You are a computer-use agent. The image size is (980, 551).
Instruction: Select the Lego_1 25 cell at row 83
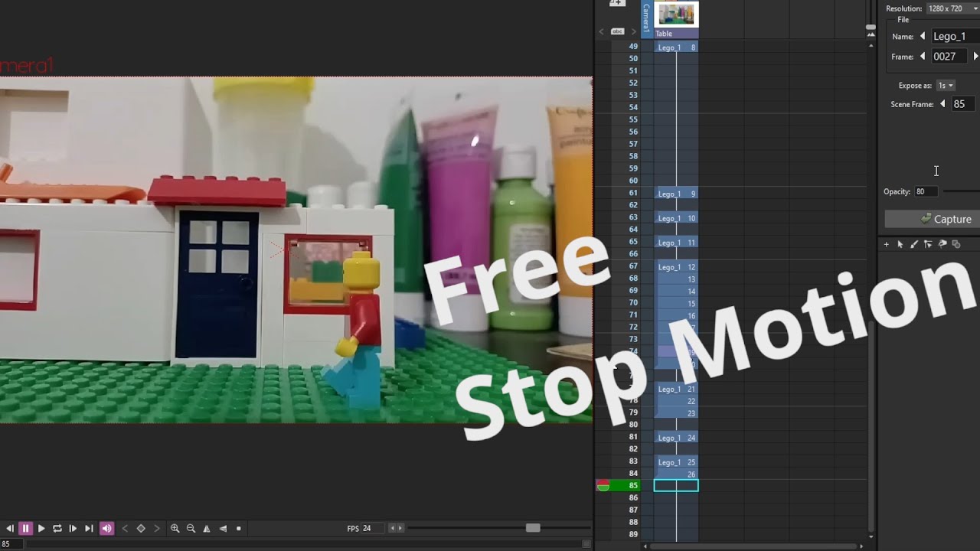[x=676, y=462]
